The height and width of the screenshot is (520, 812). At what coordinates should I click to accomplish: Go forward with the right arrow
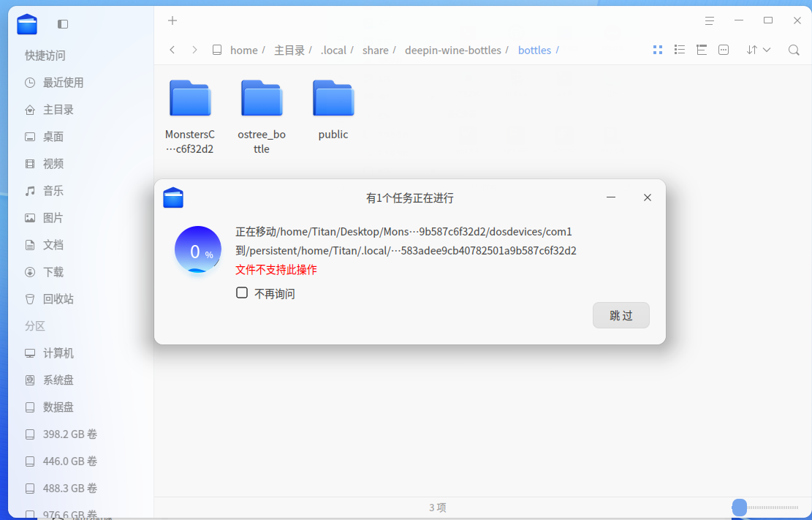[x=194, y=50]
